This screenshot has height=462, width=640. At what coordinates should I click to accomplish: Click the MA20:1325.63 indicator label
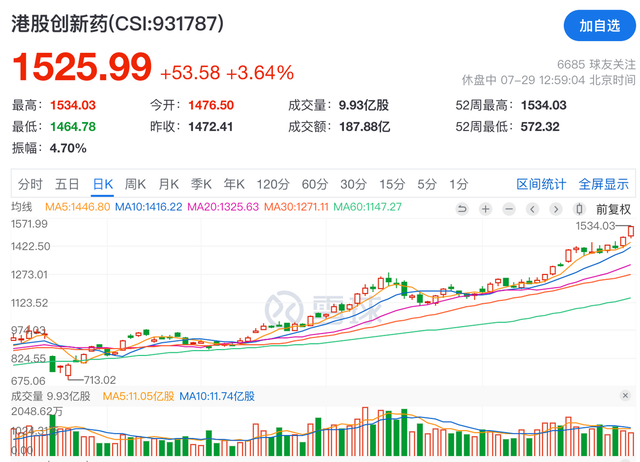(x=223, y=207)
